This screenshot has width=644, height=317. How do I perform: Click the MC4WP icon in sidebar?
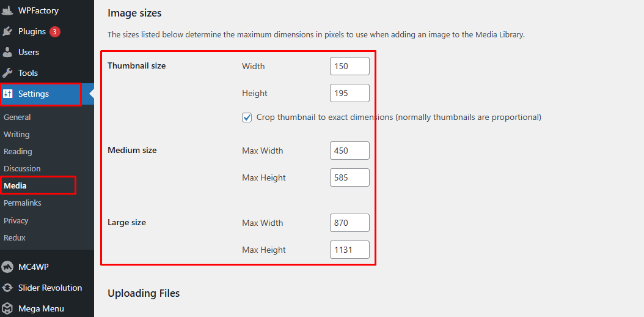8,267
